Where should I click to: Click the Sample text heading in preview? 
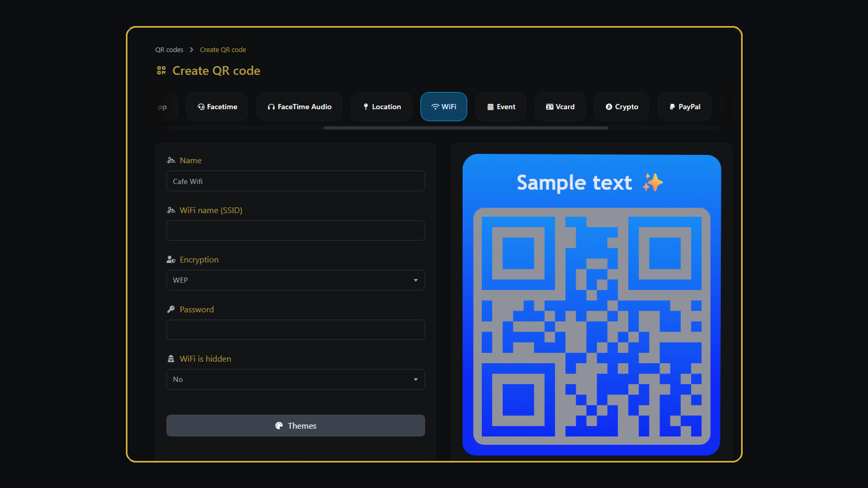click(x=575, y=183)
